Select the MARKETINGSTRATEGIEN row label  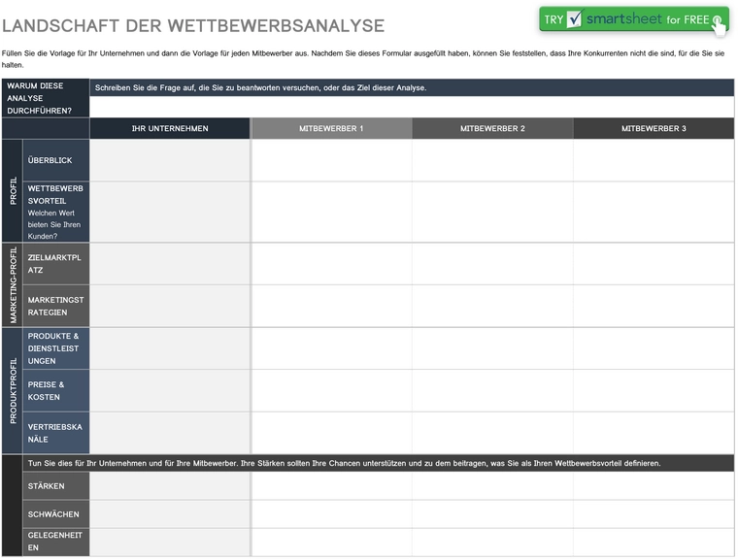56,307
